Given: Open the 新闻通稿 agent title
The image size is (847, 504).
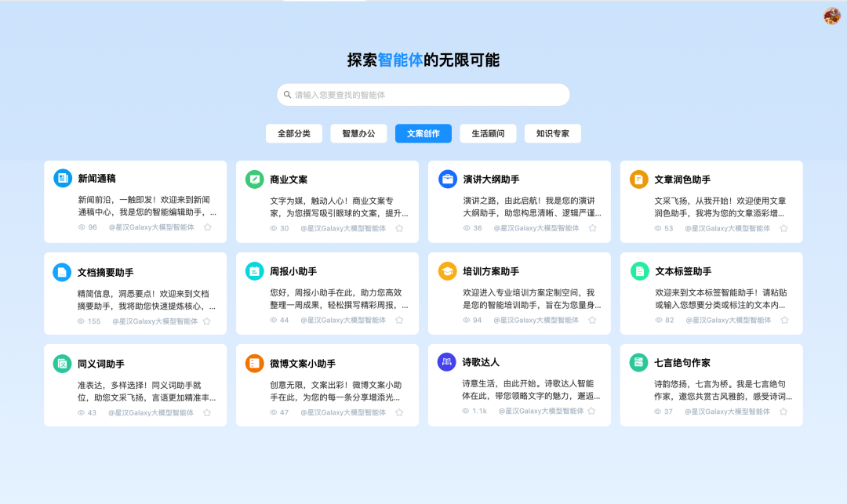Looking at the screenshot, I should pos(96,178).
